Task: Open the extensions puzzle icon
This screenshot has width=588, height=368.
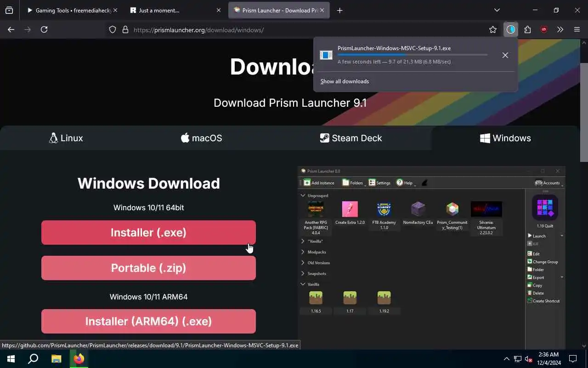Action: [527, 29]
